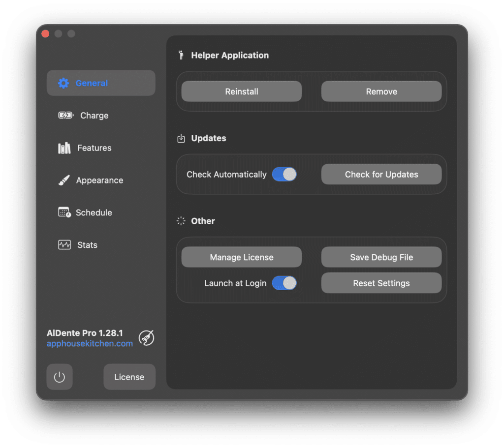504x448 pixels.
Task: Click the Charge battery icon
Action: pyautogui.click(x=65, y=116)
